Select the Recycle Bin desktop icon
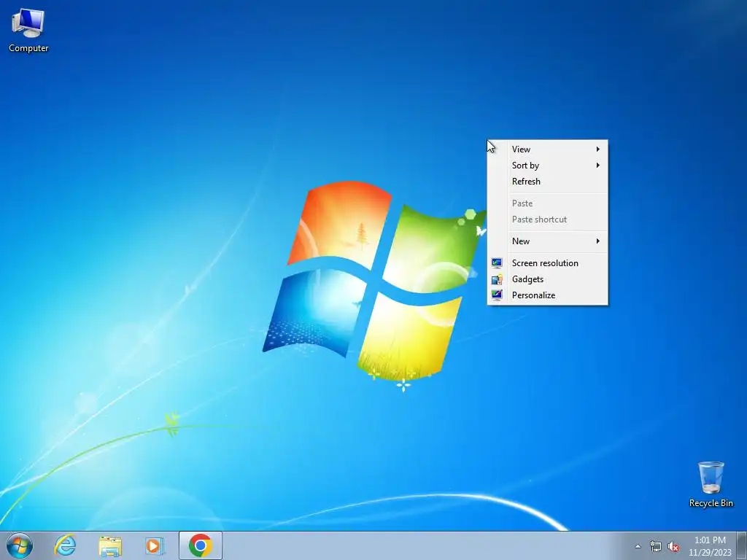 pos(711,484)
